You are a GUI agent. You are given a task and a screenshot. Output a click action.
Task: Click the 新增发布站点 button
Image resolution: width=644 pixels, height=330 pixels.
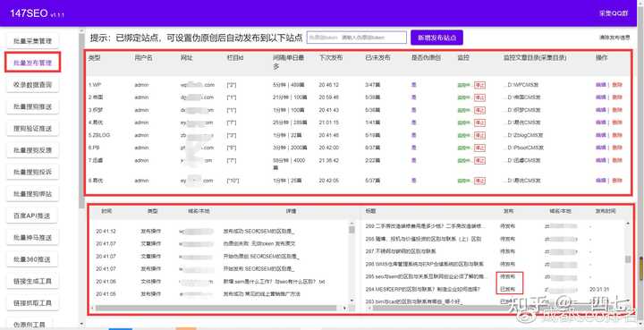pos(436,38)
